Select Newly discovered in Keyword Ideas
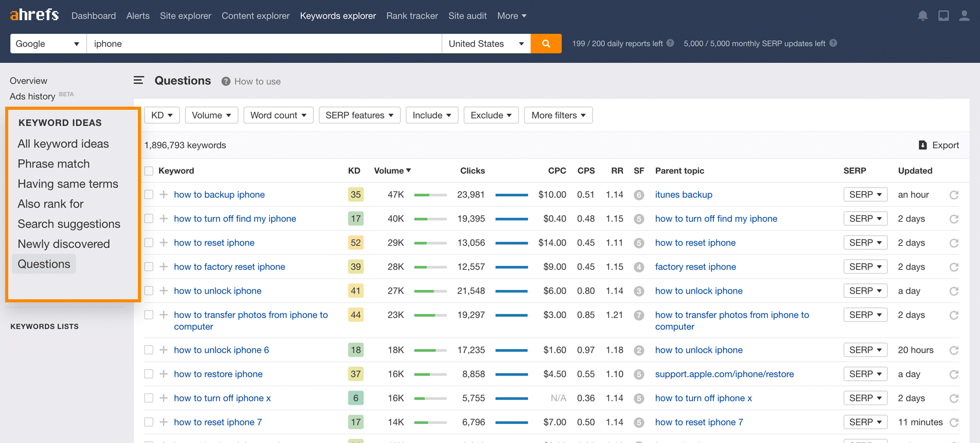Screen dimensions: 980x443 click(x=64, y=244)
